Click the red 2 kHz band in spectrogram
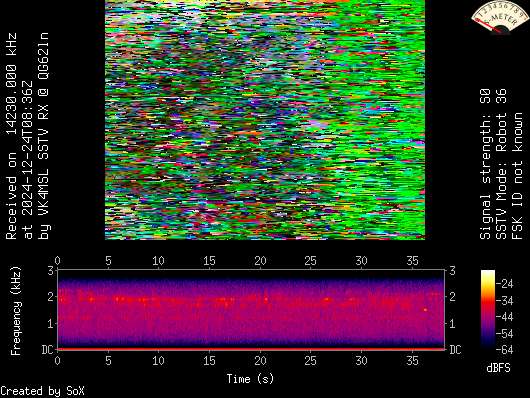Viewport: 530px width, 398px height. [250, 299]
